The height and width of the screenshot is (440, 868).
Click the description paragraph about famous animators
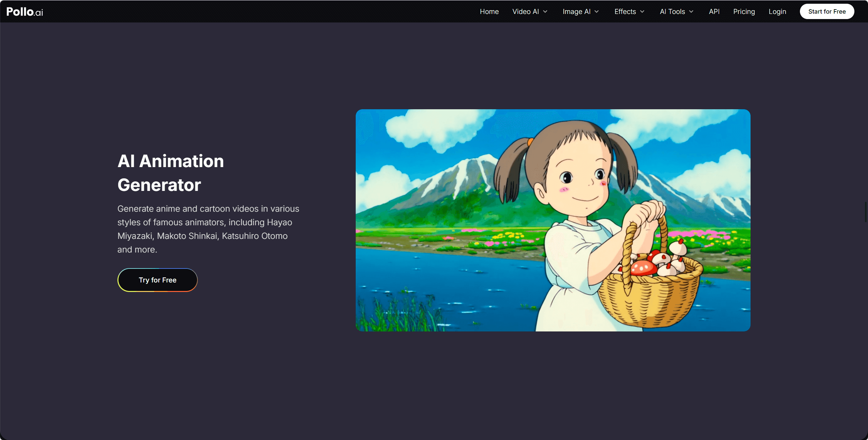pos(208,229)
